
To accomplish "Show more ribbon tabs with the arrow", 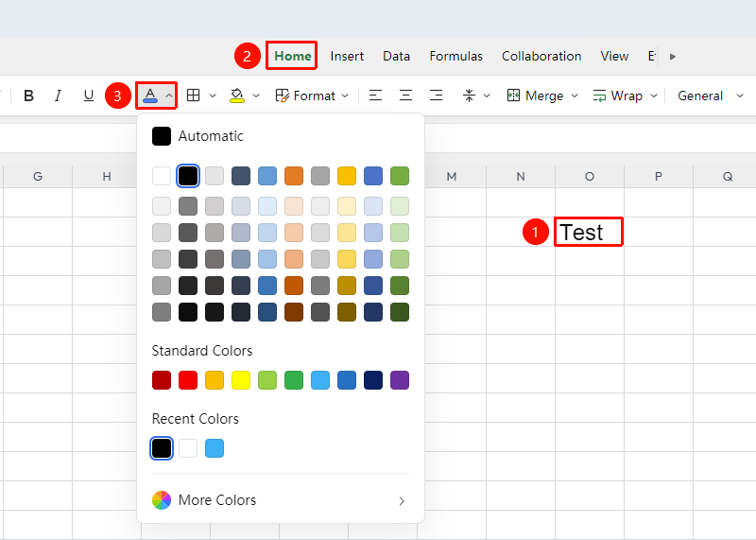I will [x=673, y=57].
